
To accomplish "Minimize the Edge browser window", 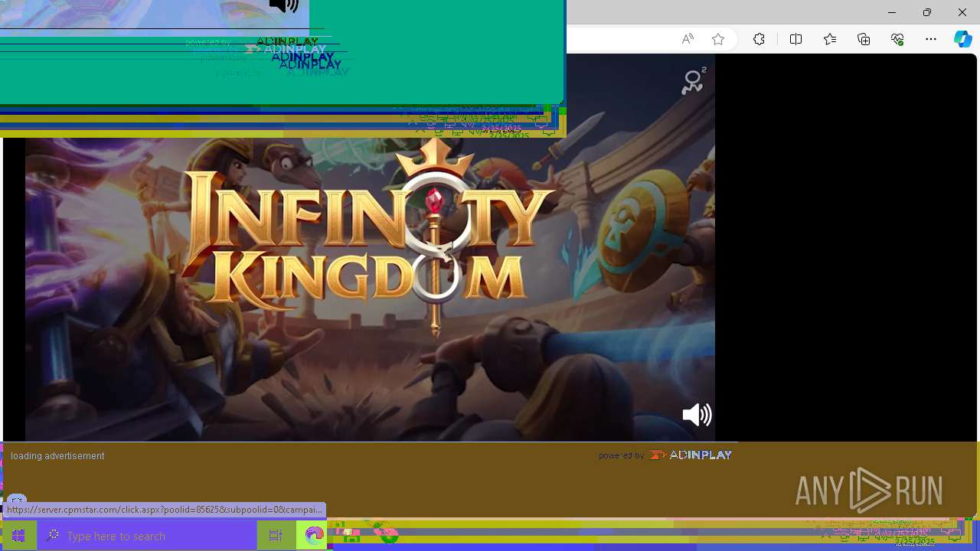I will pyautogui.click(x=891, y=12).
